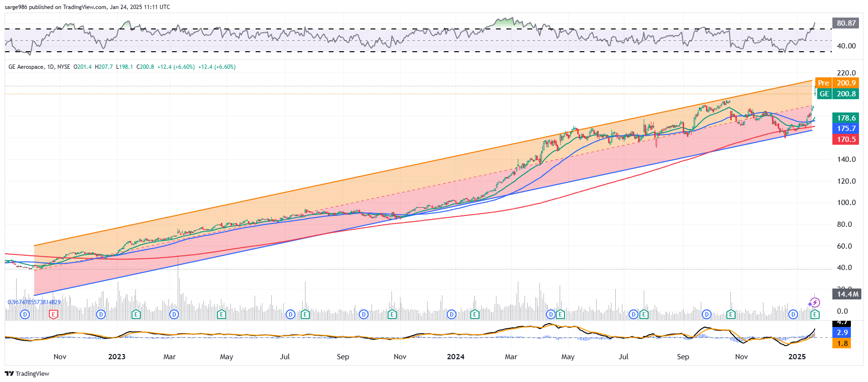868x382 pixels.
Task: Click the dividend D marker near Jul 2024
Action: 633,314
